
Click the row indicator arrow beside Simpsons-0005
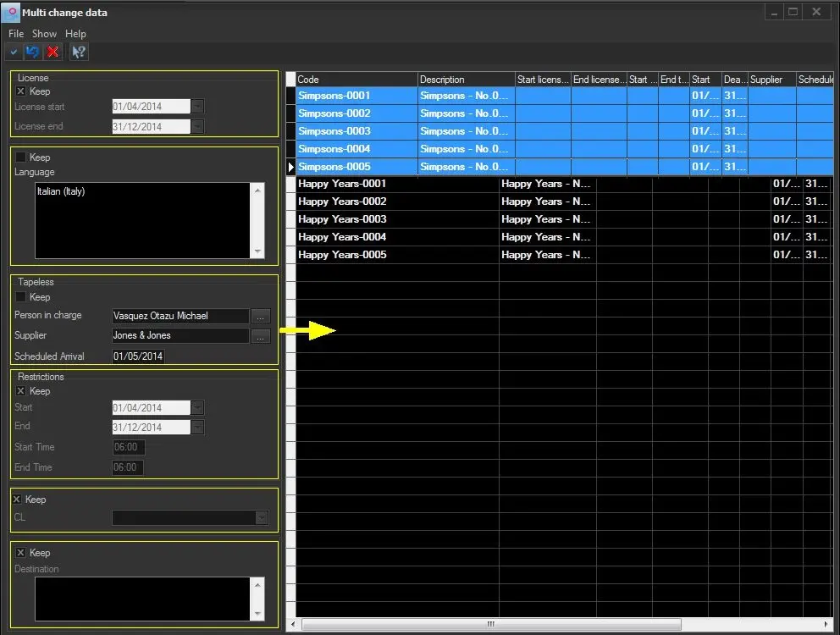291,168
